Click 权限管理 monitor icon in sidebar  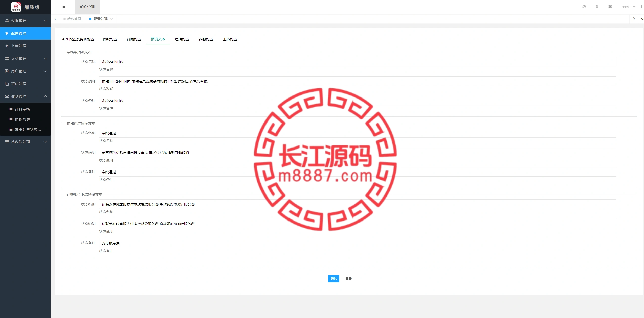tap(7, 21)
